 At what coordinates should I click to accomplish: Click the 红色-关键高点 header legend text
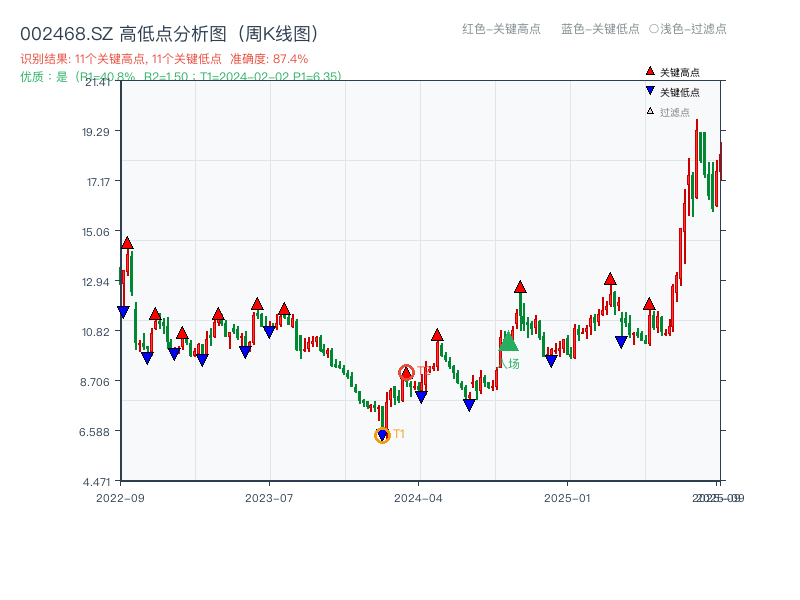click(501, 29)
